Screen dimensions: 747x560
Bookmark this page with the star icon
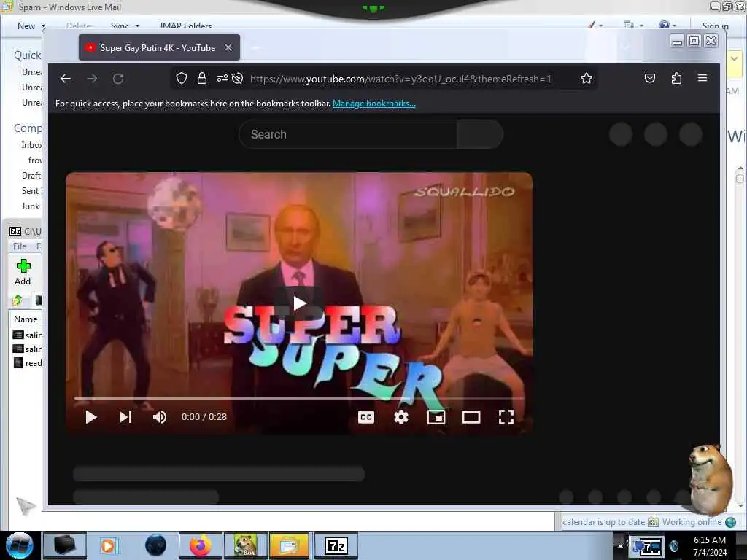[586, 78]
